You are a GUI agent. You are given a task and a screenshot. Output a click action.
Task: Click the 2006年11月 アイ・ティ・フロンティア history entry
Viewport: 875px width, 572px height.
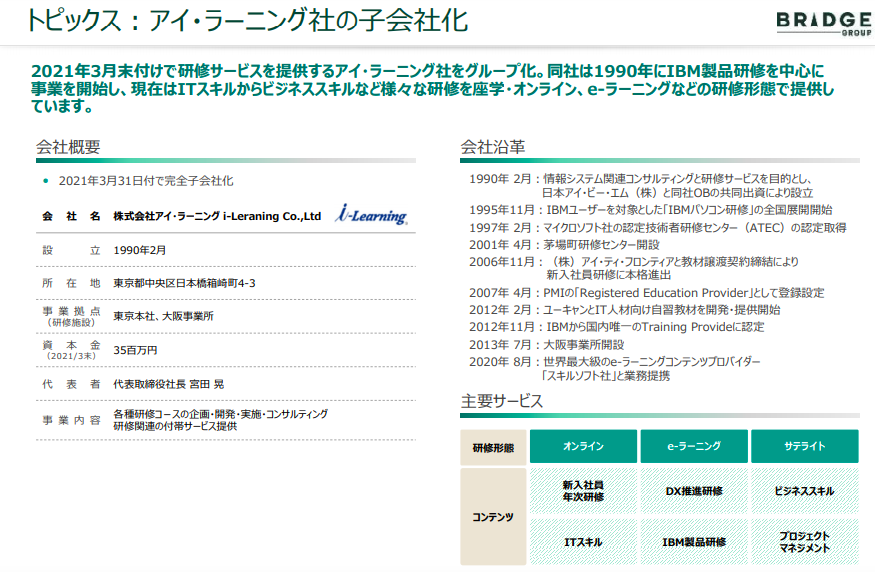pyautogui.click(x=634, y=268)
